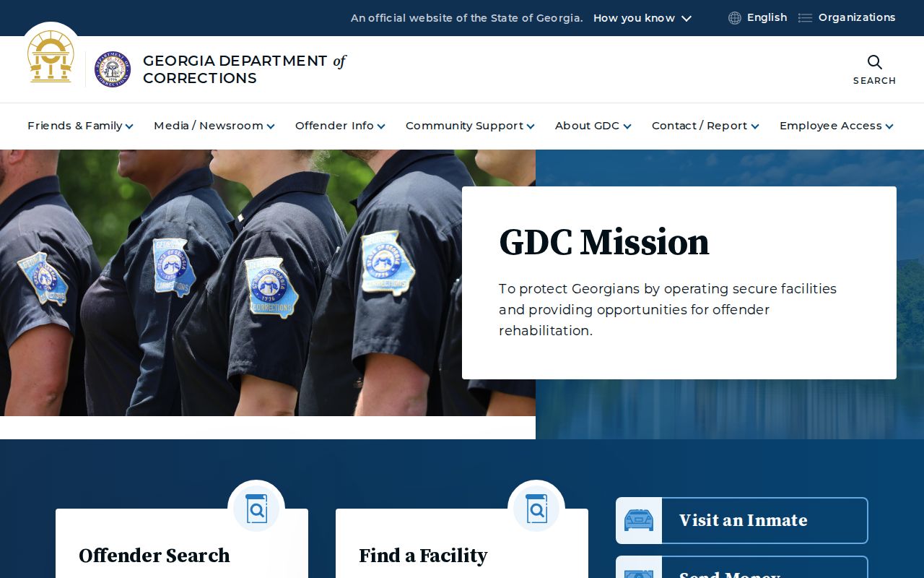
Task: Click the globe language icon
Action: tap(735, 18)
